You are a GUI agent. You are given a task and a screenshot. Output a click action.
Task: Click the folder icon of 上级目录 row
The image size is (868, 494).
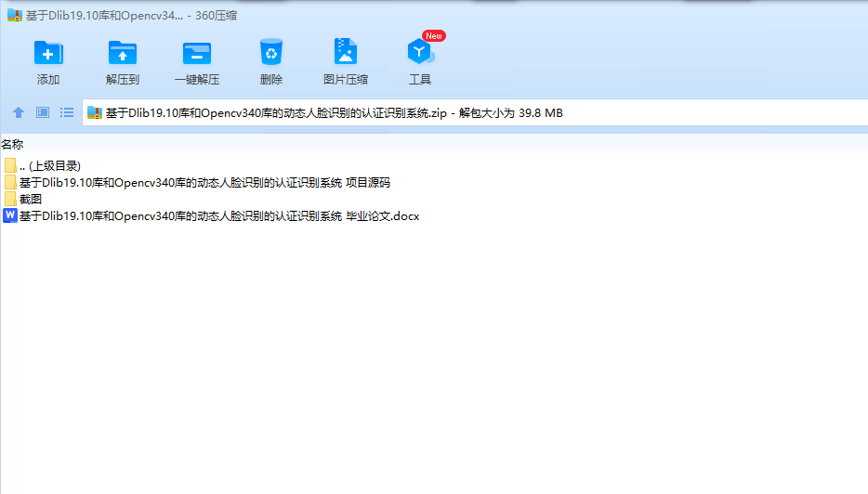[x=10, y=165]
